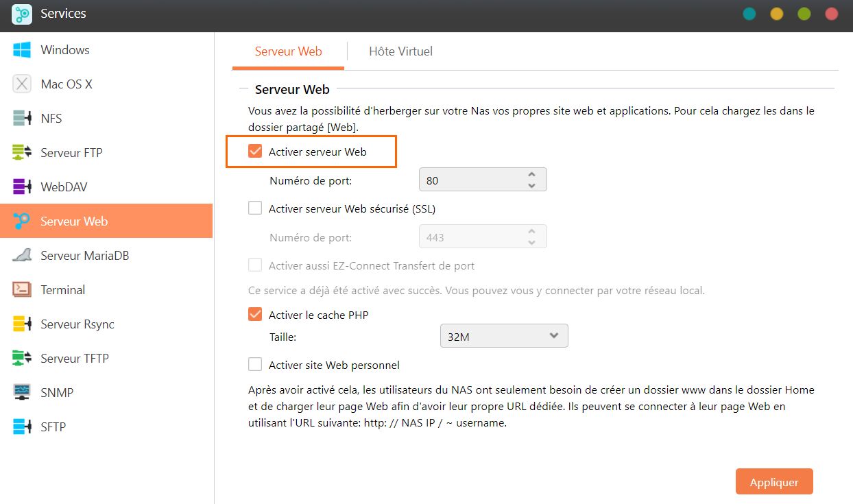Image resolution: width=853 pixels, height=504 pixels.
Task: Switch to the Hôte Virtuel tab
Action: [x=400, y=51]
